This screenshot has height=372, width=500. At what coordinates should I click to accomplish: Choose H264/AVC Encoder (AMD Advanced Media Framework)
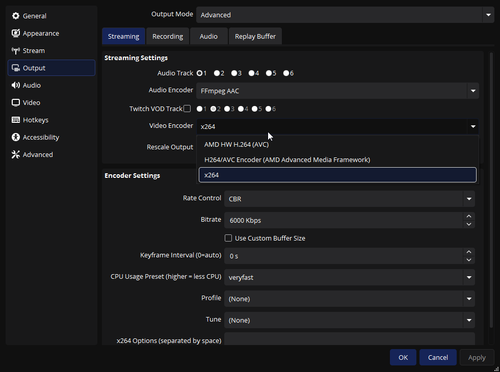338,160
